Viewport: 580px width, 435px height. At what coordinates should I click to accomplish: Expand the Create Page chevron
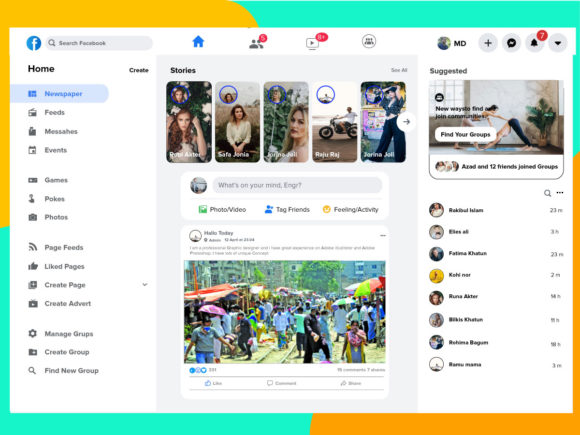click(145, 284)
